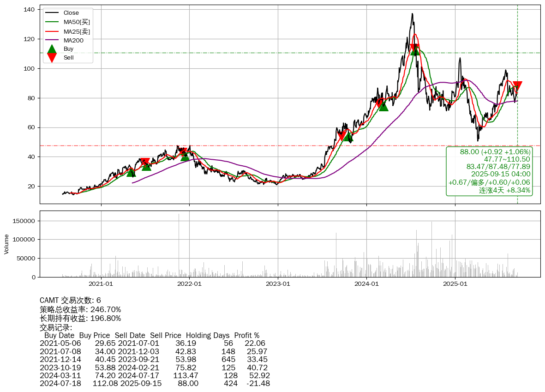Click the MA25[卖] legend entry
The width and height of the screenshot is (545, 392).
click(x=77, y=31)
